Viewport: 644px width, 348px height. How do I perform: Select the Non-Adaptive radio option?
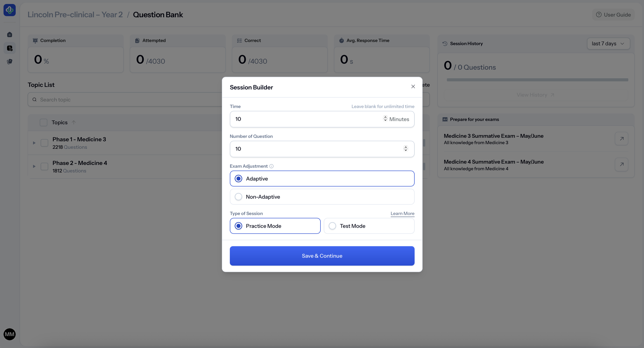(x=238, y=197)
